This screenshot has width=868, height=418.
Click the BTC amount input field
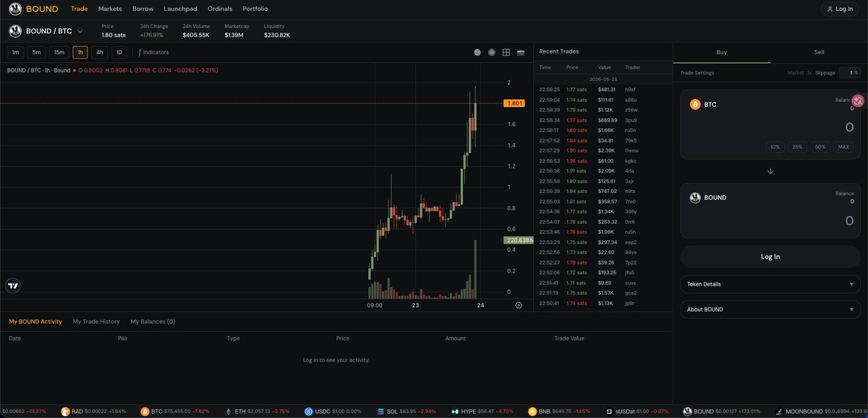point(848,128)
